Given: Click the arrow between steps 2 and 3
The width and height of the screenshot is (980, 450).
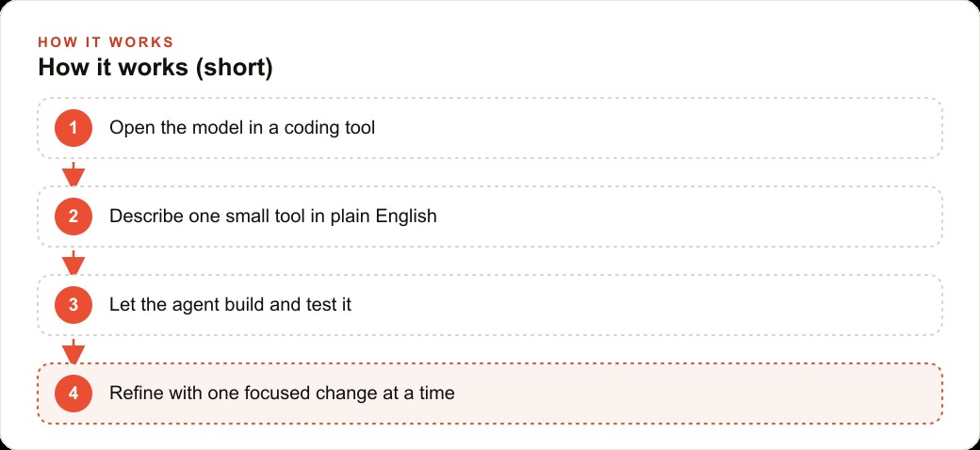Looking at the screenshot, I should point(73,263).
